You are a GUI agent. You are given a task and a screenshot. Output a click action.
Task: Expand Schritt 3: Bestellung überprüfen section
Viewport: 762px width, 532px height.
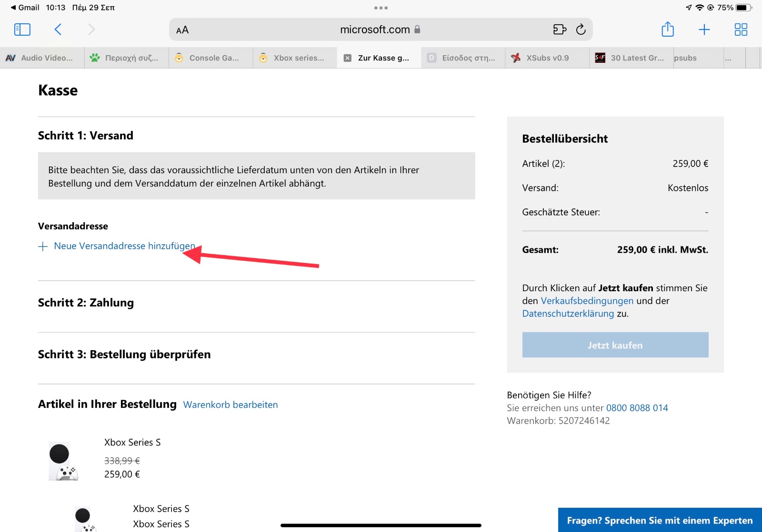(124, 355)
